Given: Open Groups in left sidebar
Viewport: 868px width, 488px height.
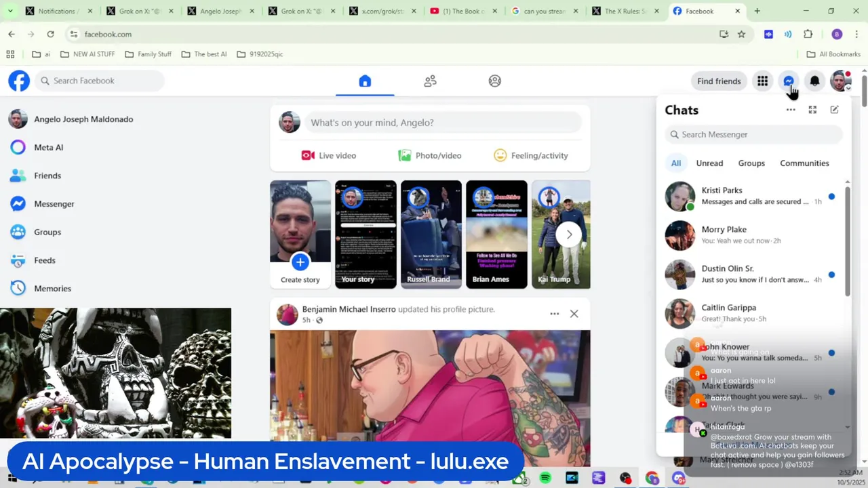Looking at the screenshot, I should point(47,232).
